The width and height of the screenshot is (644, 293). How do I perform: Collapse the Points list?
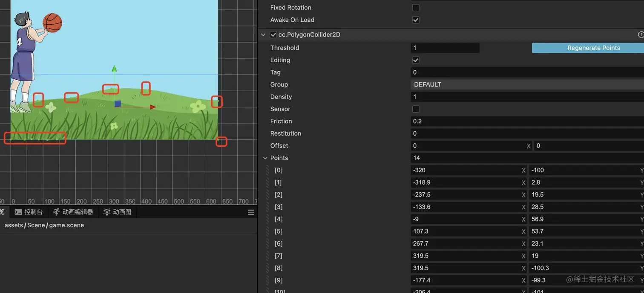[x=265, y=158]
